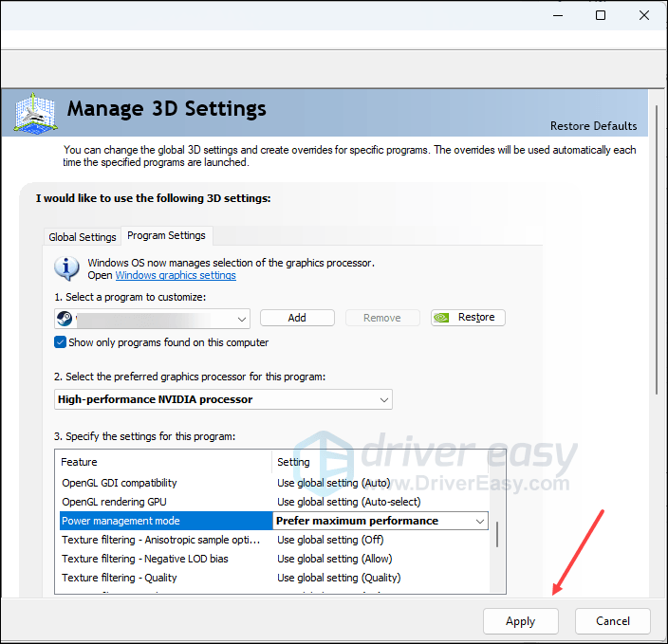The height and width of the screenshot is (644, 668).
Task: Click the Steam icon in program dropdown
Action: click(65, 318)
